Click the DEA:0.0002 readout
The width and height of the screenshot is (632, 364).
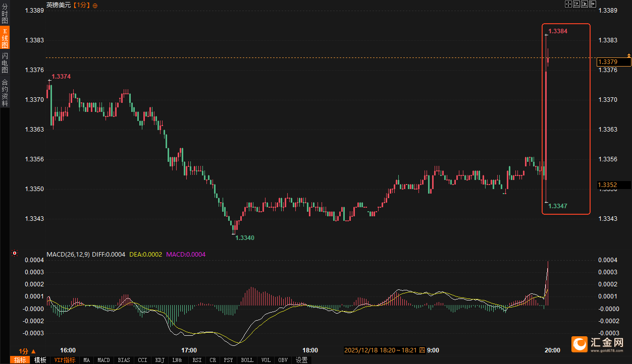(146, 255)
